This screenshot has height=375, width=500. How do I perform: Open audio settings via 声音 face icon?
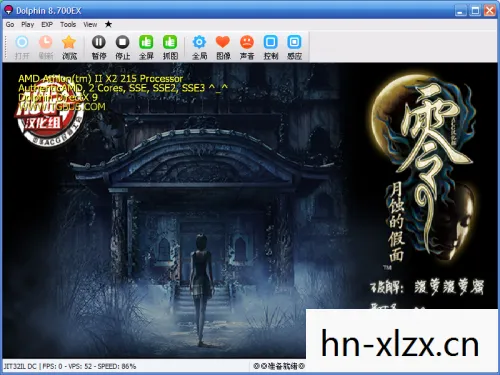point(247,47)
